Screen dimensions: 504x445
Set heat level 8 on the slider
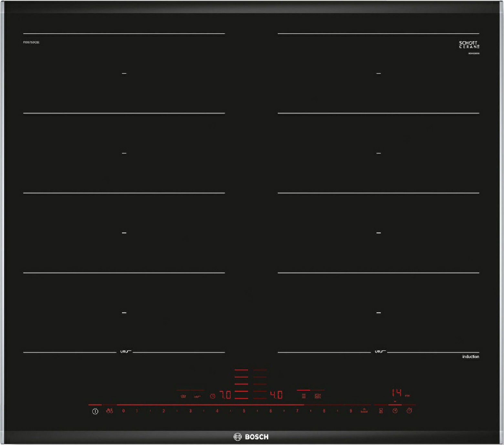324,411
